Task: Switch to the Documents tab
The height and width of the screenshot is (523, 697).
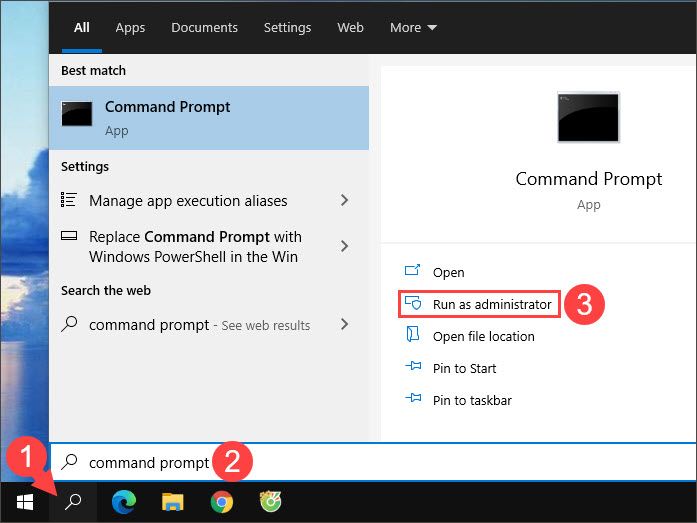Action: (204, 28)
